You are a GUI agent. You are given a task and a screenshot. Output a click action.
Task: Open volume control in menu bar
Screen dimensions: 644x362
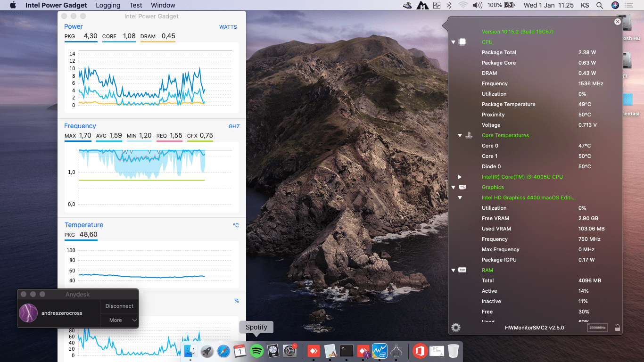pyautogui.click(x=478, y=5)
